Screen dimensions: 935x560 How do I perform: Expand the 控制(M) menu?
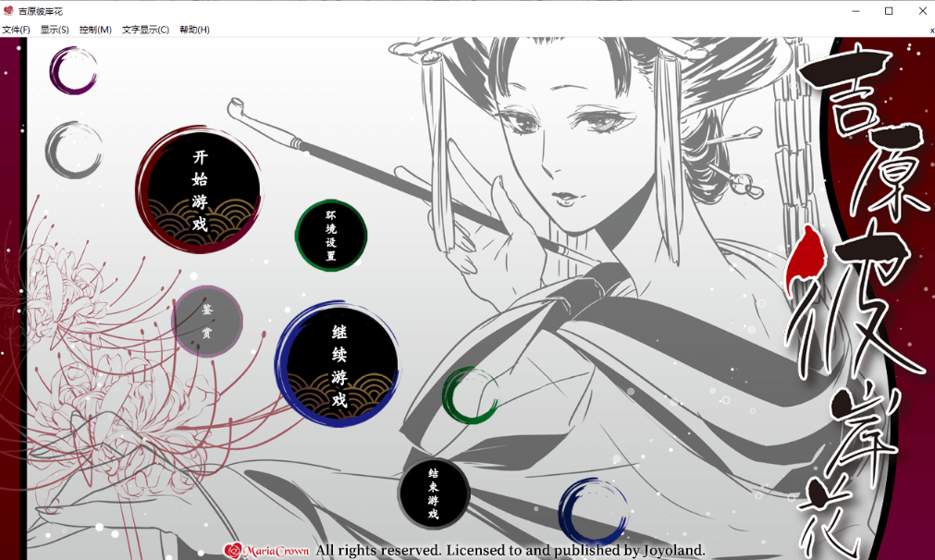[95, 30]
